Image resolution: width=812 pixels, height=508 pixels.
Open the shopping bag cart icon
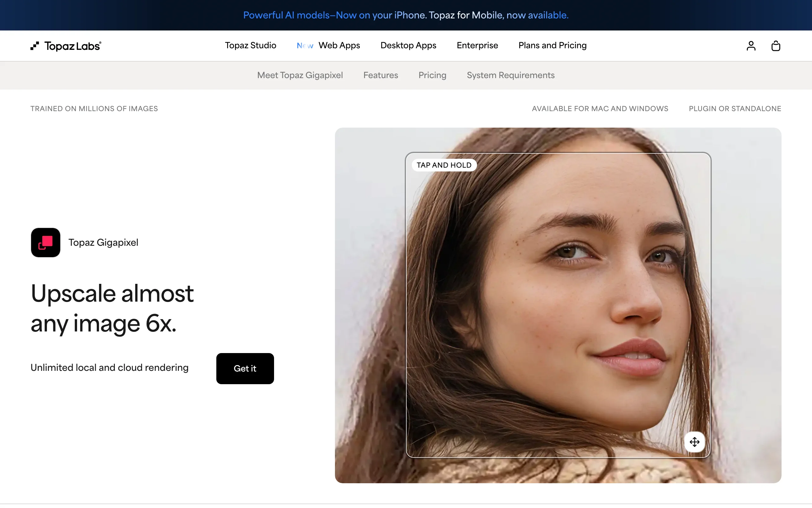pos(776,46)
